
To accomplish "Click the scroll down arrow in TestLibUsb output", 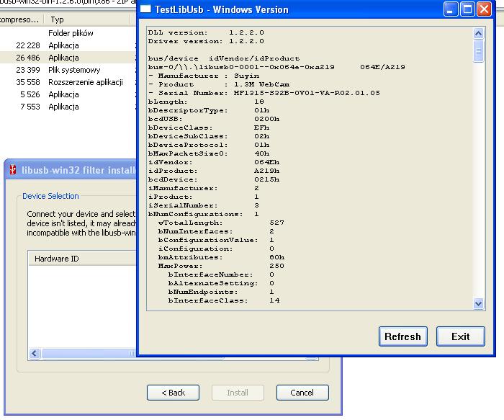I will click(478, 303).
